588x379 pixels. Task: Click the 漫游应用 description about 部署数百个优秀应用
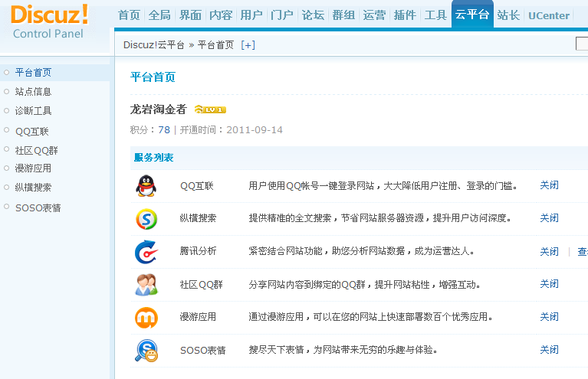[x=370, y=317]
